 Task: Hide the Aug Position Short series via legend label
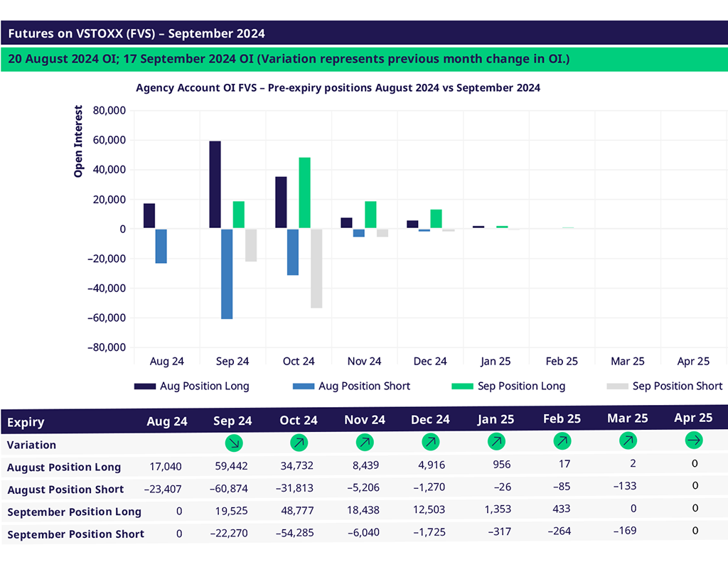click(364, 386)
